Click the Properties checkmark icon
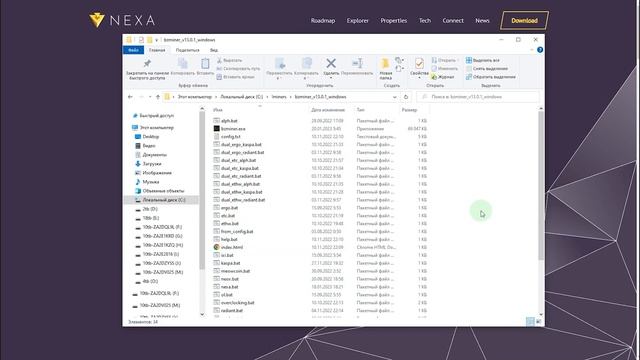 pyautogui.click(x=419, y=63)
